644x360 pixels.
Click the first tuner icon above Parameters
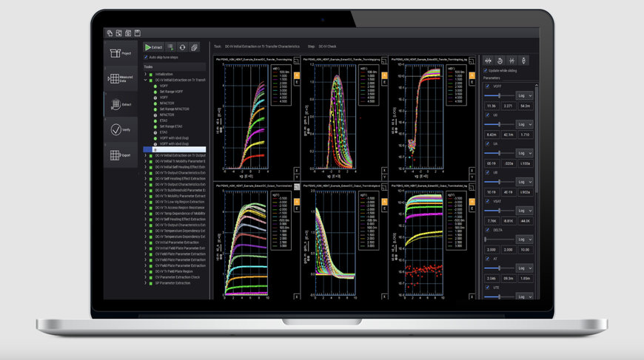488,61
